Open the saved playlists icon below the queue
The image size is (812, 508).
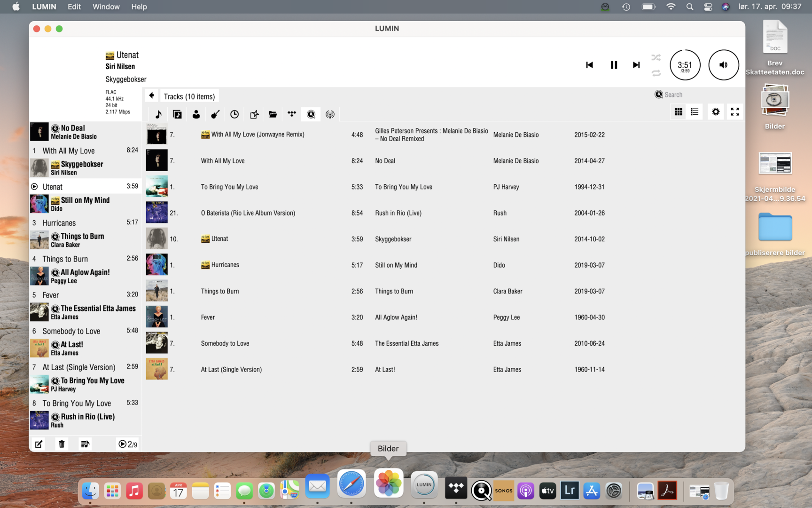85,444
